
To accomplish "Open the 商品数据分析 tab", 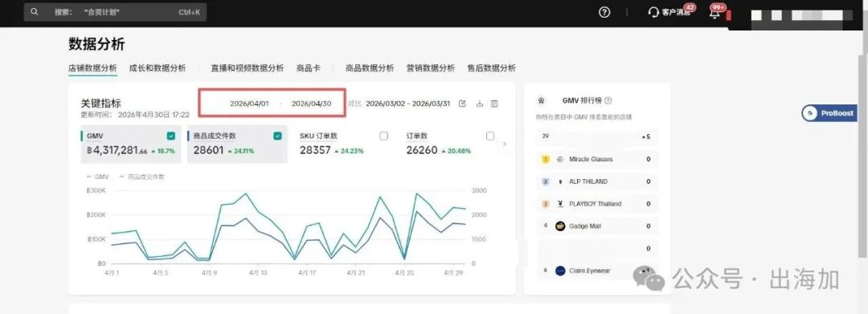I will (370, 68).
